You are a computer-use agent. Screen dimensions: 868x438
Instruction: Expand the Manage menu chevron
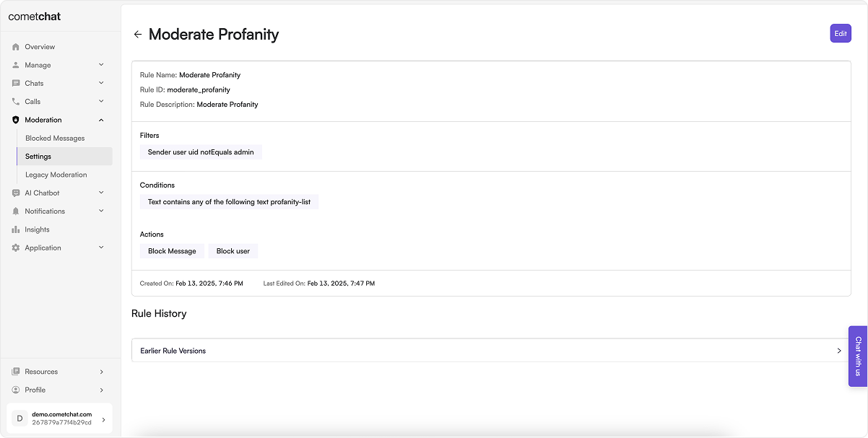tap(101, 65)
